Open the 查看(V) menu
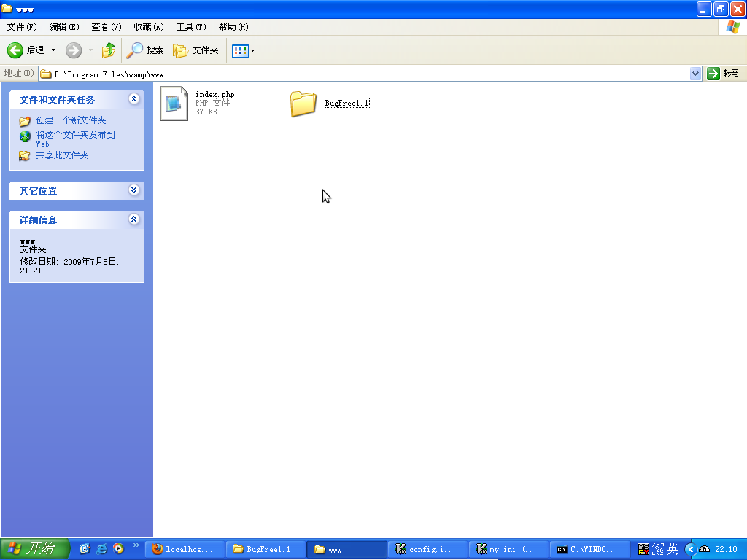 107,27
